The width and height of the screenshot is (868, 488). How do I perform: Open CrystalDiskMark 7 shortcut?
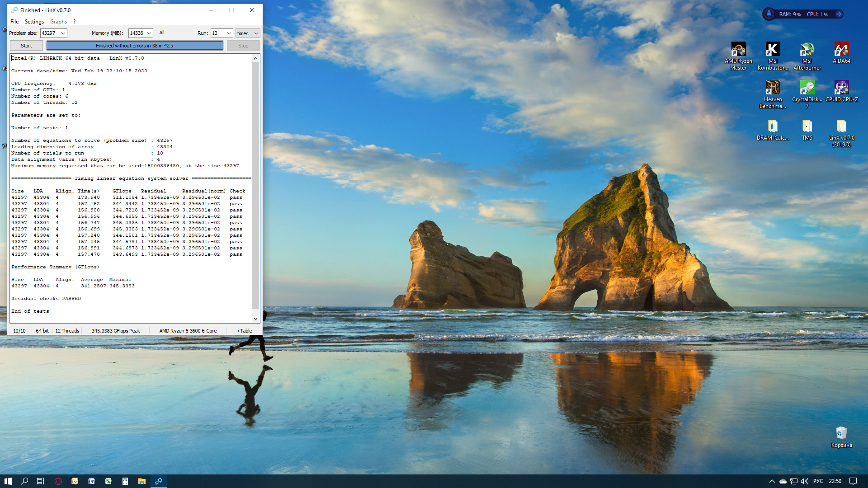pyautogui.click(x=807, y=88)
